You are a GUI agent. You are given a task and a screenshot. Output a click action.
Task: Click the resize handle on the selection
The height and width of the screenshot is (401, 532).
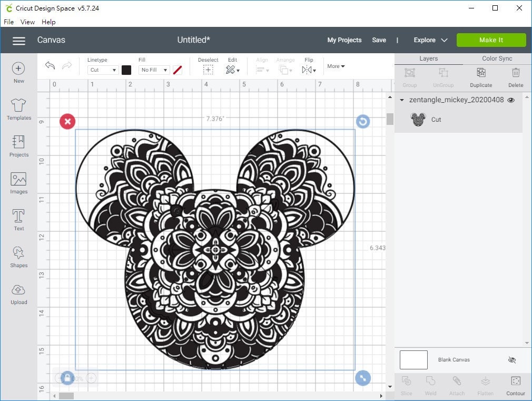(363, 378)
